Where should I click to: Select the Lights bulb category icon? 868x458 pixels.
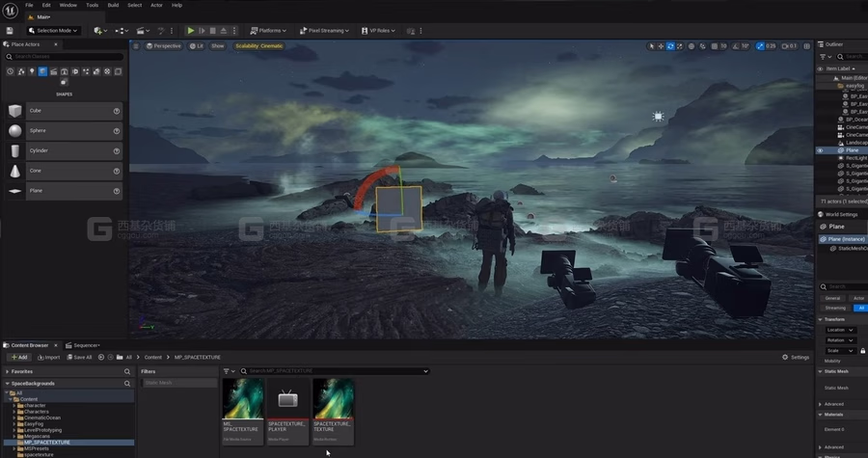[x=32, y=71]
